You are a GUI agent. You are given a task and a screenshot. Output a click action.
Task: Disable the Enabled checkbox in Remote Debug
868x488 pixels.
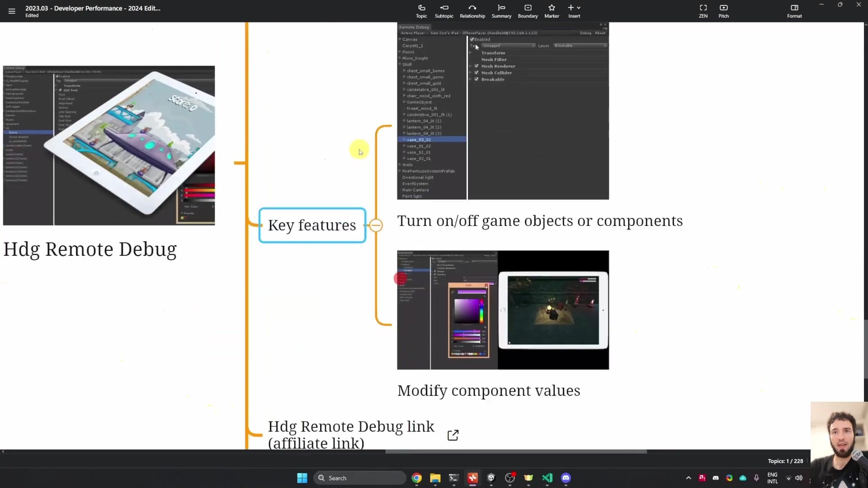pos(472,39)
